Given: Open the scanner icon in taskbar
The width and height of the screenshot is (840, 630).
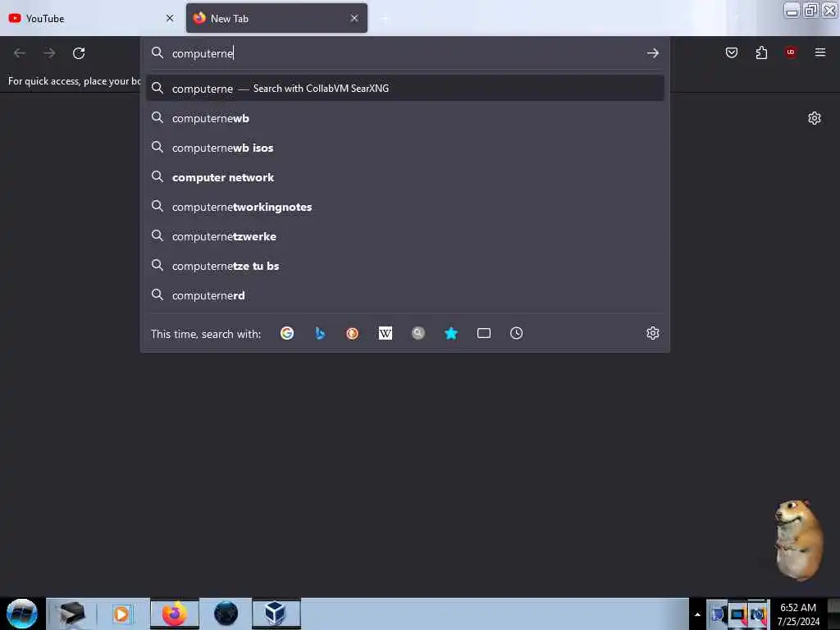Looking at the screenshot, I should click(x=72, y=614).
